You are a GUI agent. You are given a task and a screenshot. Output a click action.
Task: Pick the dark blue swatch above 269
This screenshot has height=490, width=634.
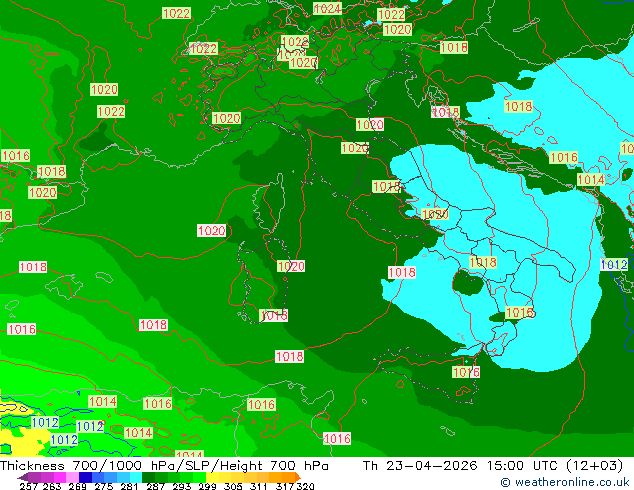pyautogui.click(x=85, y=477)
